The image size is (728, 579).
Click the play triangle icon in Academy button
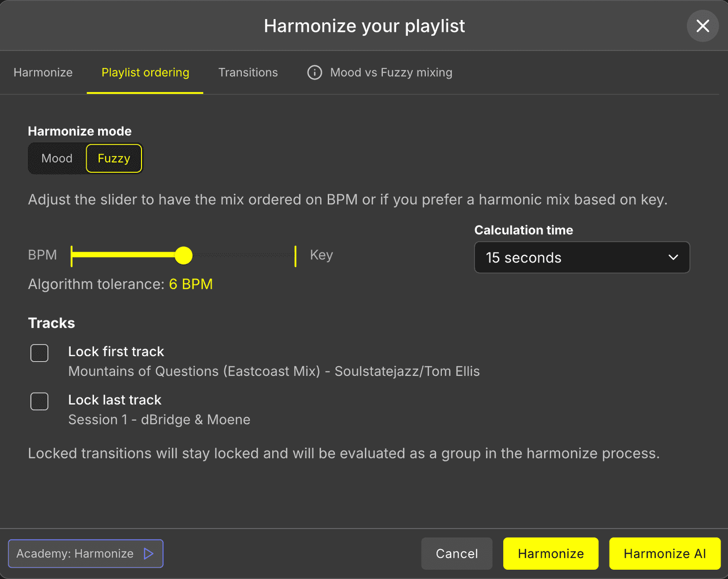(148, 554)
